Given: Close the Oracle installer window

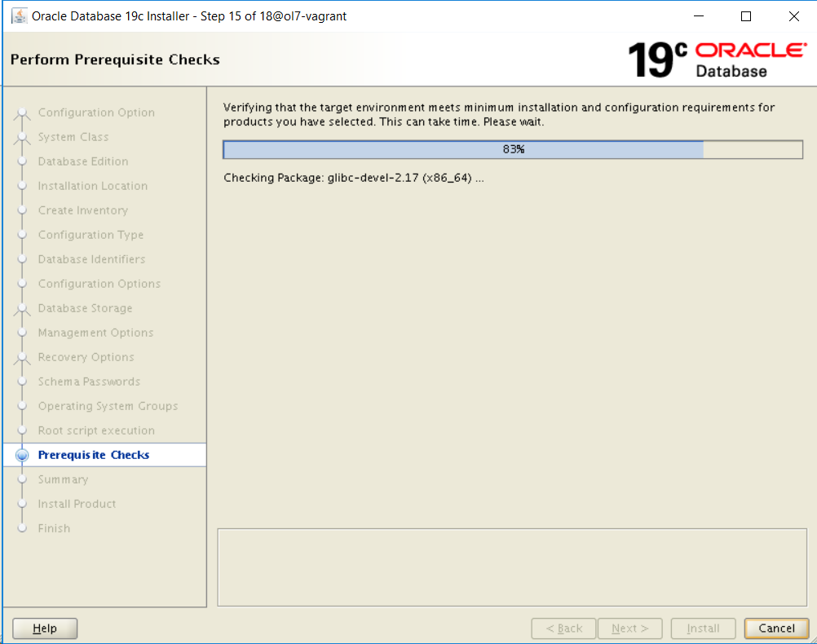Looking at the screenshot, I should click(x=793, y=16).
